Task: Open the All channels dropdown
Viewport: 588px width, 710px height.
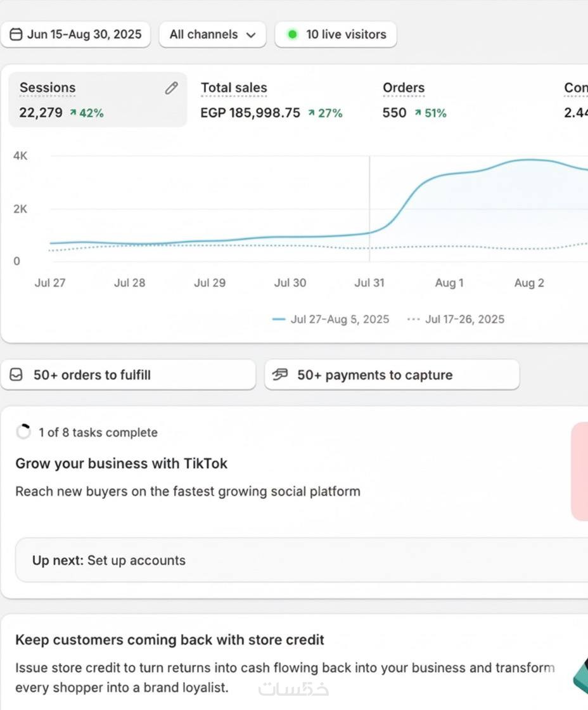Action: pos(212,34)
